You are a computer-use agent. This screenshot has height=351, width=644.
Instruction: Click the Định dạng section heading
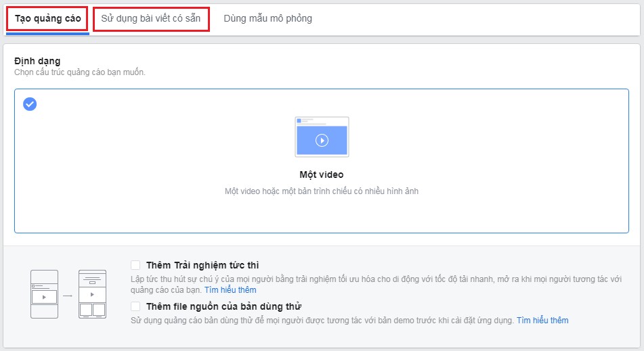[x=37, y=61]
